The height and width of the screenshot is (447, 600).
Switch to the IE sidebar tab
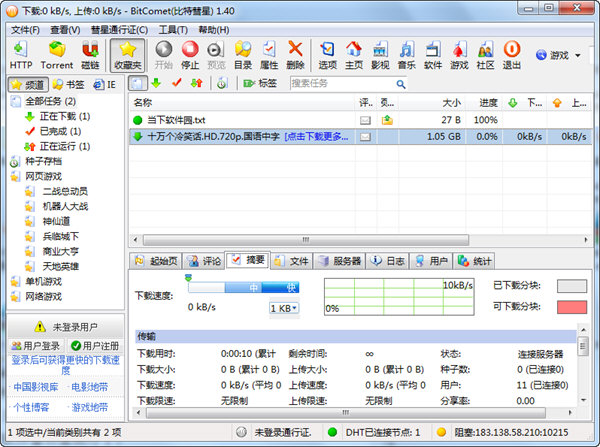click(105, 85)
